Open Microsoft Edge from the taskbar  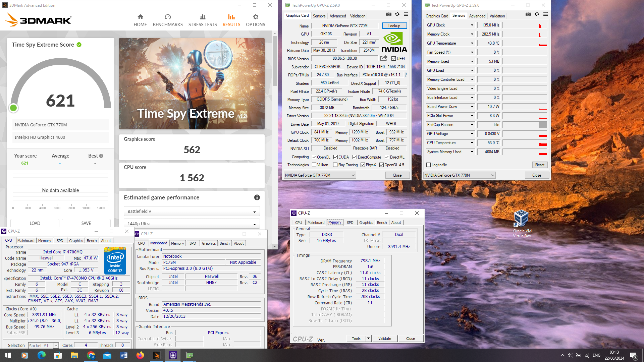[41, 355]
